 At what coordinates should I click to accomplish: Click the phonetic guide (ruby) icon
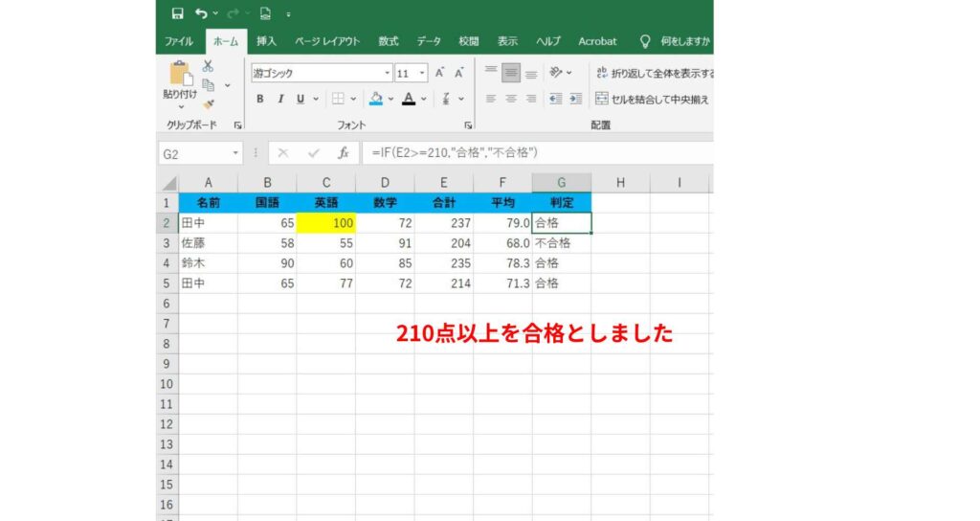446,99
